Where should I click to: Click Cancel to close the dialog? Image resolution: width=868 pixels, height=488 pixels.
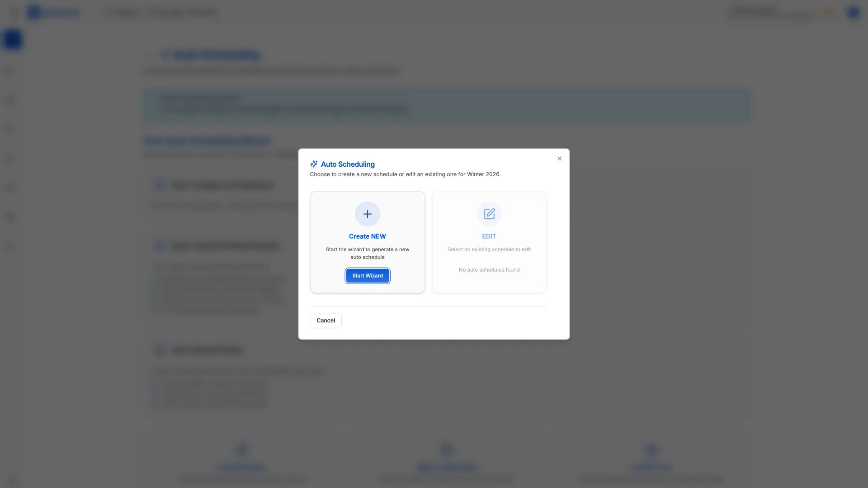(x=325, y=320)
